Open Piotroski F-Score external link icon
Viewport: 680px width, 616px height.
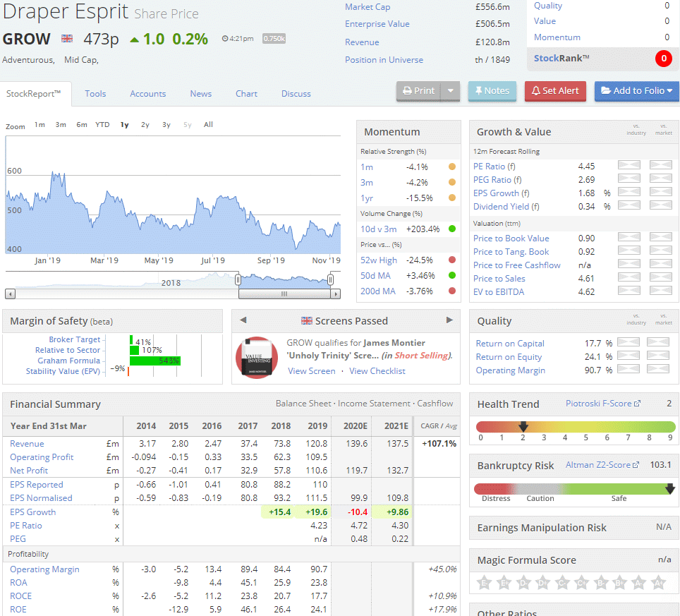pos(637,404)
